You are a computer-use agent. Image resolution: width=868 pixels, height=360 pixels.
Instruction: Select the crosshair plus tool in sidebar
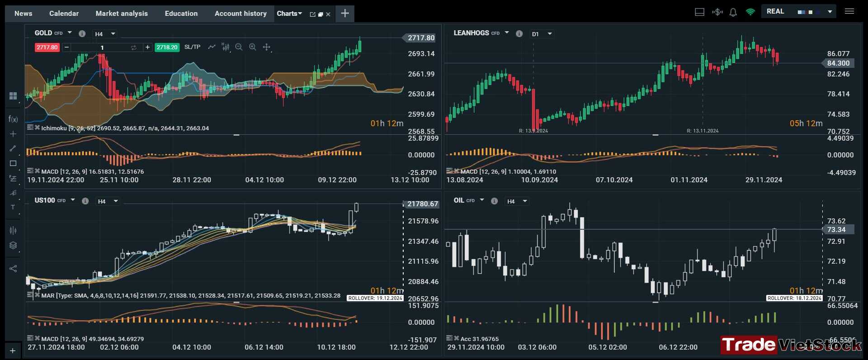tap(13, 134)
